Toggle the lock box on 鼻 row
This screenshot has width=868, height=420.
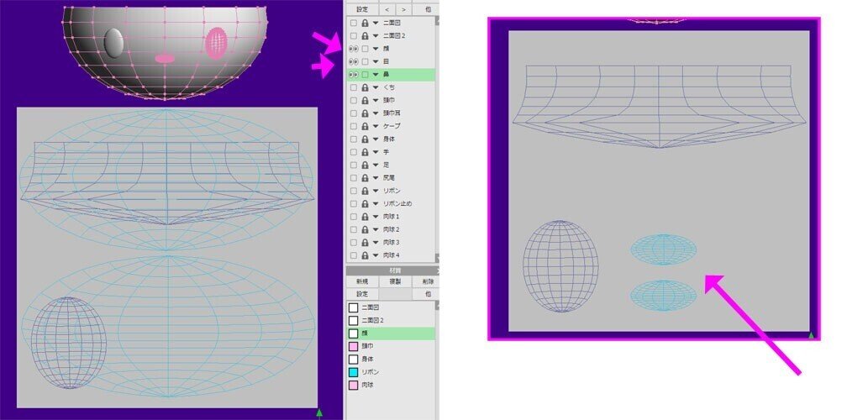365,74
